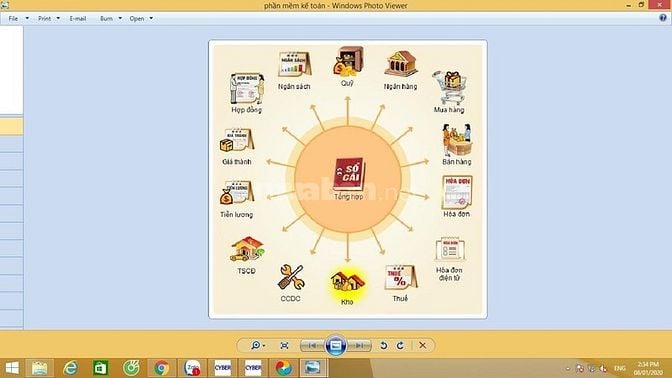Open Zalo from the taskbar

point(192,368)
